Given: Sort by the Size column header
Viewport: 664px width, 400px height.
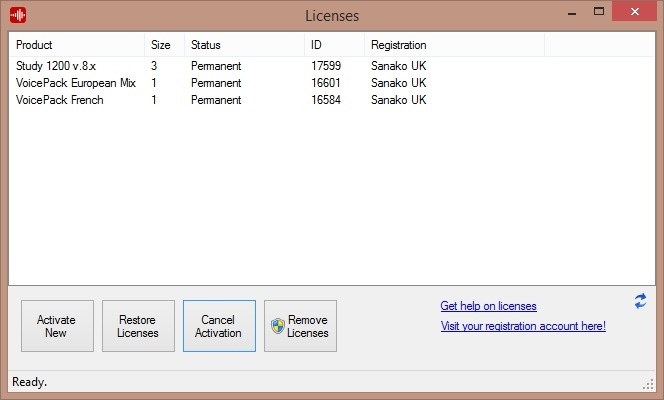Looking at the screenshot, I should coord(165,45).
